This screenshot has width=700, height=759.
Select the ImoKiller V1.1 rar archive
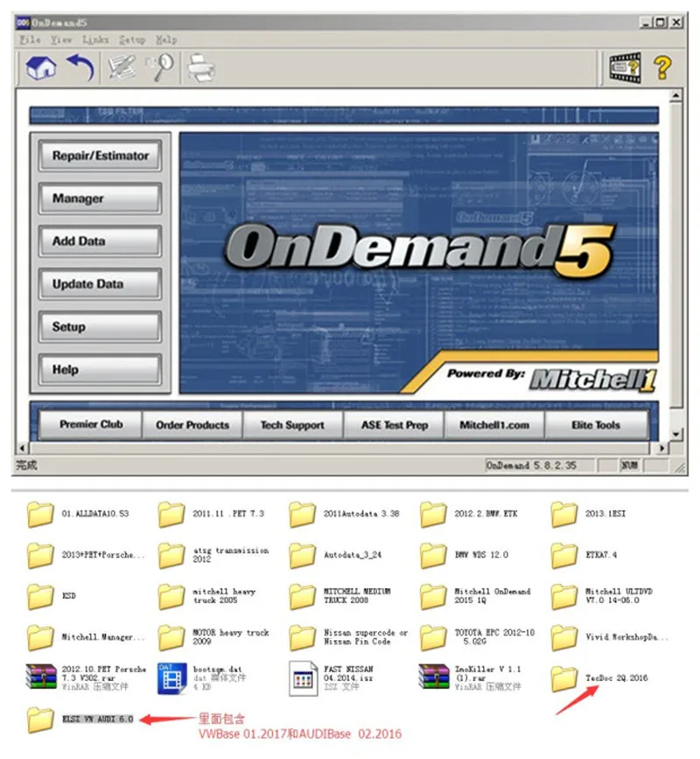pyautogui.click(x=471, y=678)
